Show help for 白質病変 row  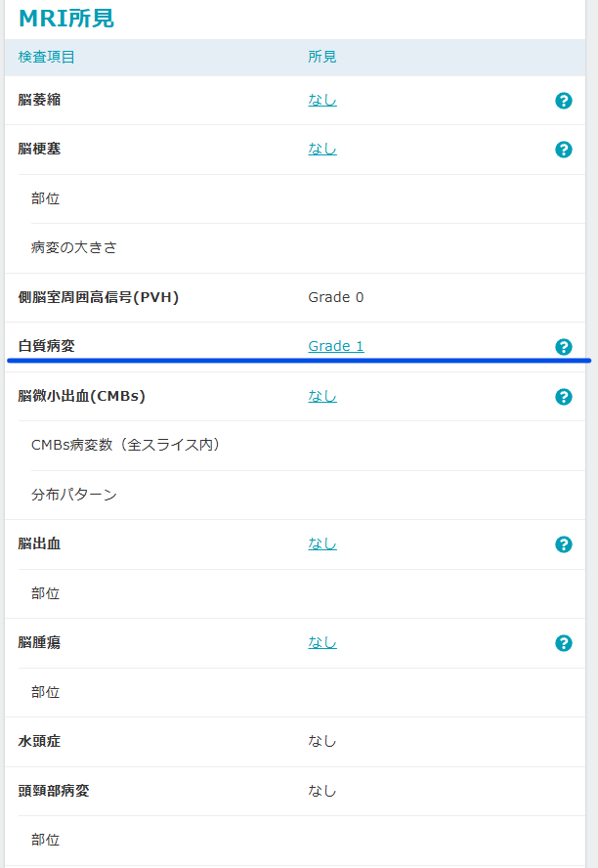tap(564, 347)
